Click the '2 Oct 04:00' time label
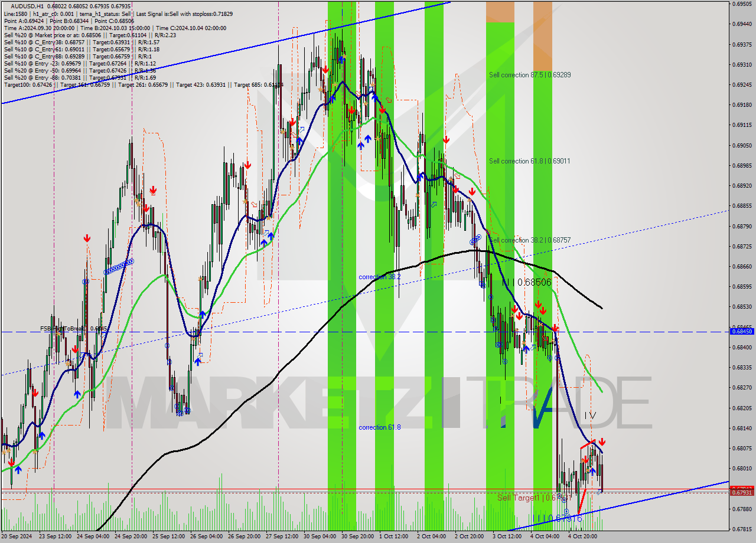The image size is (756, 543). pyautogui.click(x=431, y=537)
